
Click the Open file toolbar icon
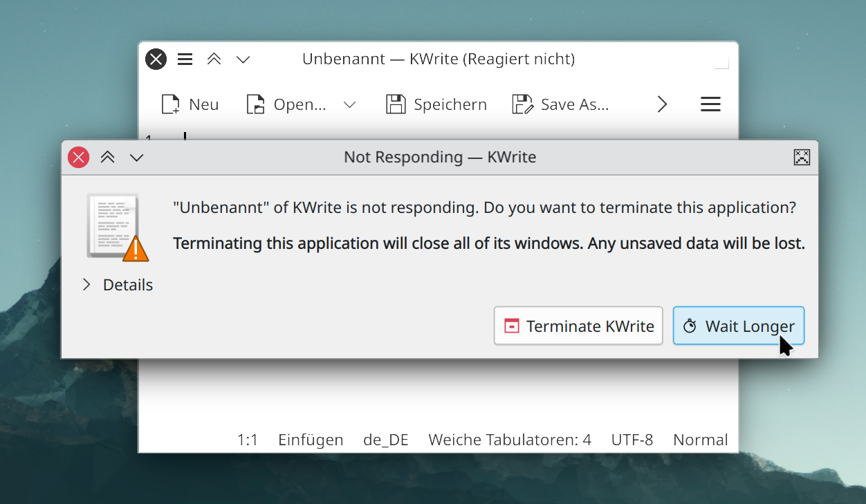[256, 104]
